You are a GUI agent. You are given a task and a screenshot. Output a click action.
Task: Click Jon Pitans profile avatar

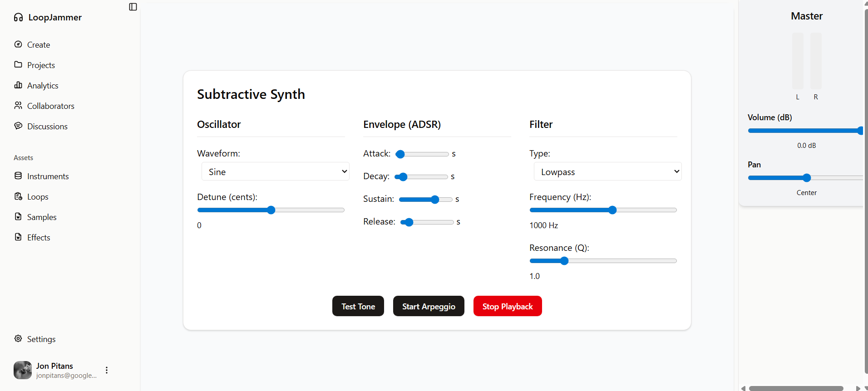click(23, 370)
